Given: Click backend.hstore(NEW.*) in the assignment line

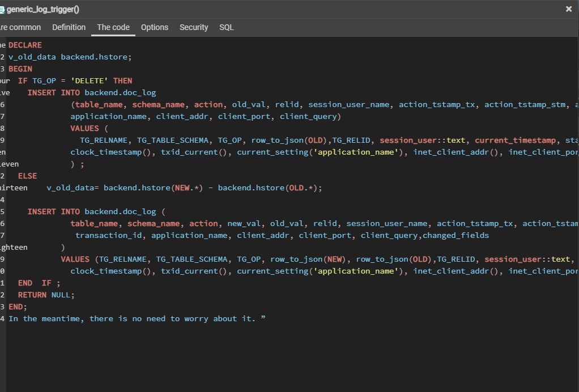Looking at the screenshot, I should click(153, 188).
